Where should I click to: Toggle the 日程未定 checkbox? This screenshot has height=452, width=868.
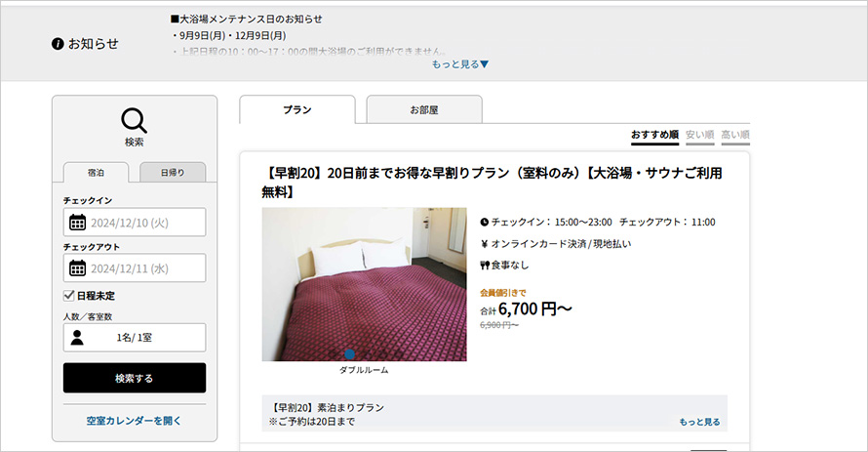point(69,295)
